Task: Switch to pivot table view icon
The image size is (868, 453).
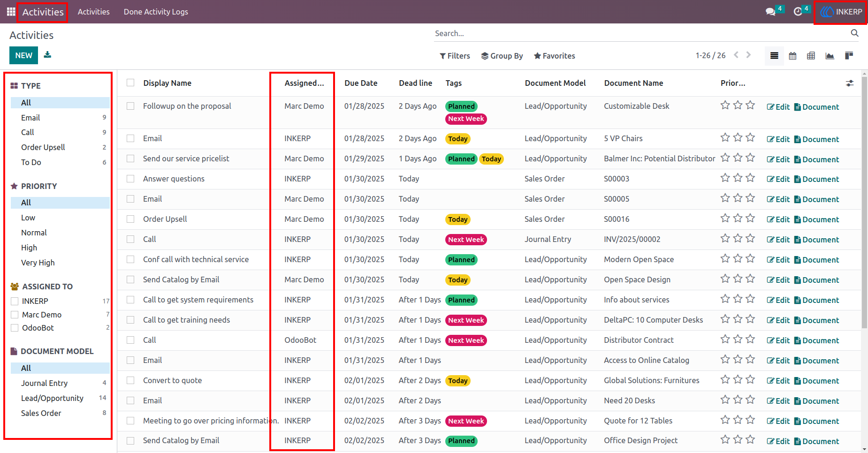Action: pos(811,56)
